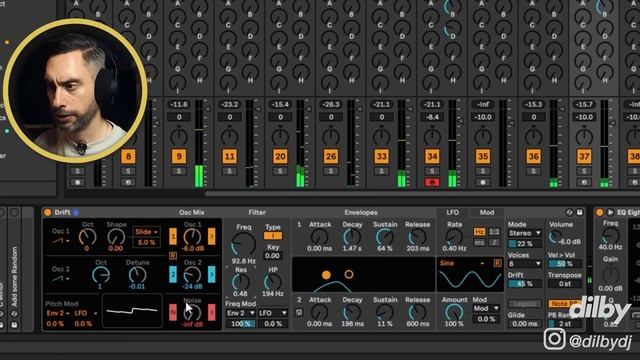This screenshot has width=640, height=360.
Task: Click Envelope 2 Decay knob
Action: click(352, 312)
